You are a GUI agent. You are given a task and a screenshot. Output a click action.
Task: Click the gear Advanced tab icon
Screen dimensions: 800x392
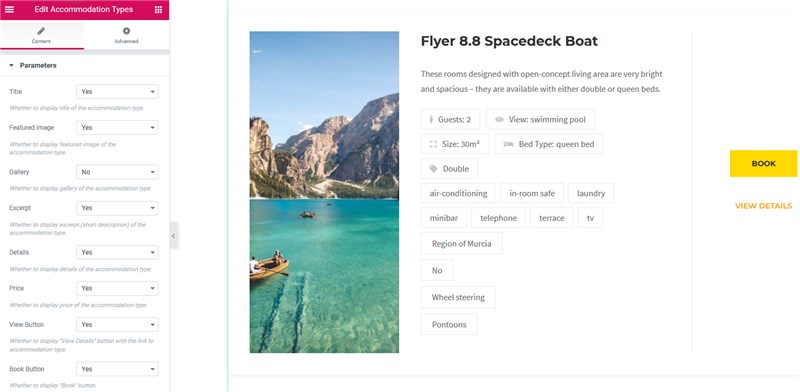tap(127, 31)
